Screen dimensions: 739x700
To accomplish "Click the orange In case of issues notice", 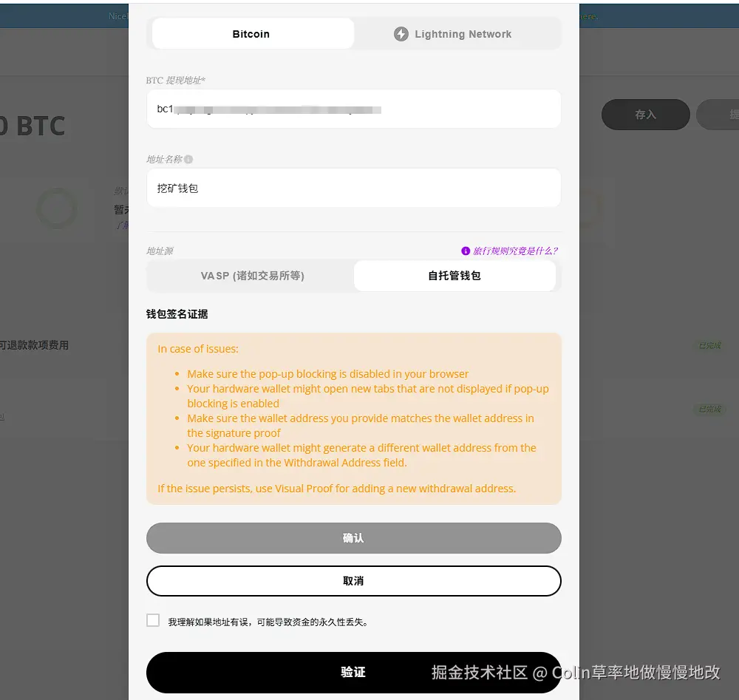I will coord(353,418).
